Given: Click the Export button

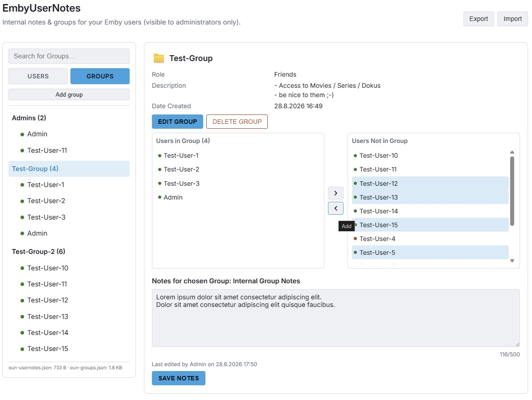Looking at the screenshot, I should click(x=479, y=19).
